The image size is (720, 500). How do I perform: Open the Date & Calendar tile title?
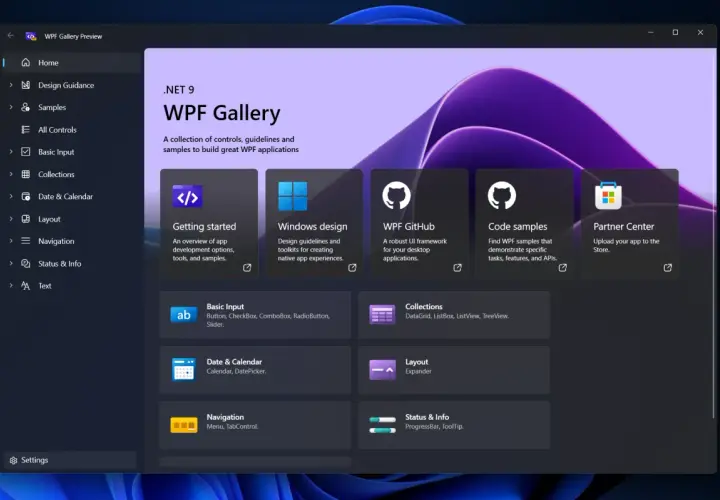point(234,362)
